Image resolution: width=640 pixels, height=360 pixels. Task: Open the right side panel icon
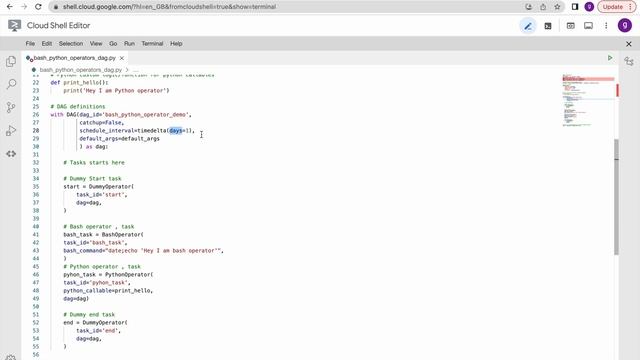click(x=629, y=62)
